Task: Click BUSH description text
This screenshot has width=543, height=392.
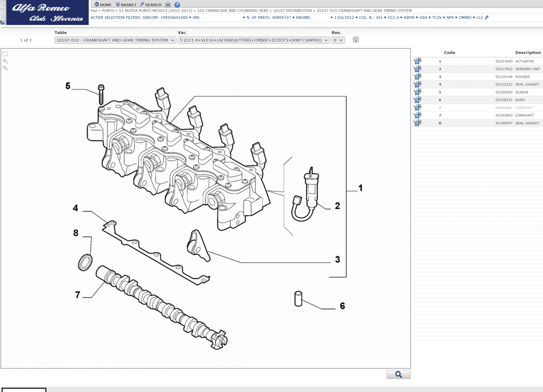Action: [x=520, y=100]
